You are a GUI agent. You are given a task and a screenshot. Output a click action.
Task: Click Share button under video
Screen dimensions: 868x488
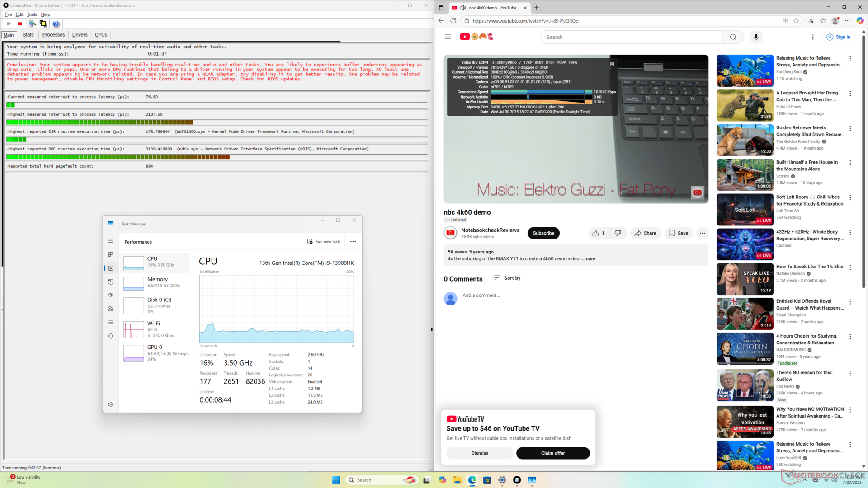click(645, 233)
